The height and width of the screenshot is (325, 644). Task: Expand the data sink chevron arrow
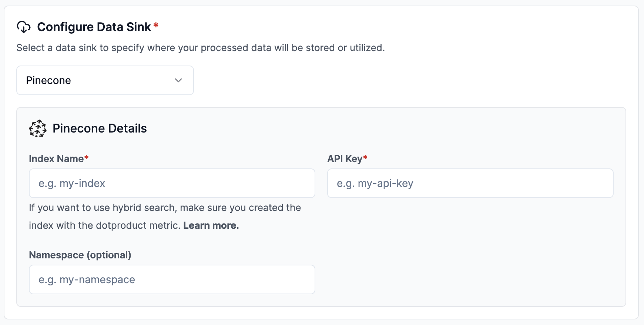pyautogui.click(x=178, y=80)
